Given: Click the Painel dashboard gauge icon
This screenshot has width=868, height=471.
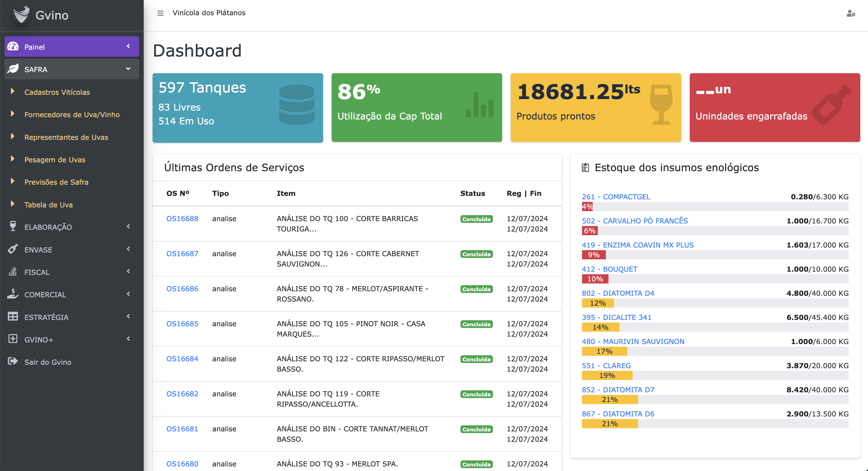Looking at the screenshot, I should (x=13, y=47).
